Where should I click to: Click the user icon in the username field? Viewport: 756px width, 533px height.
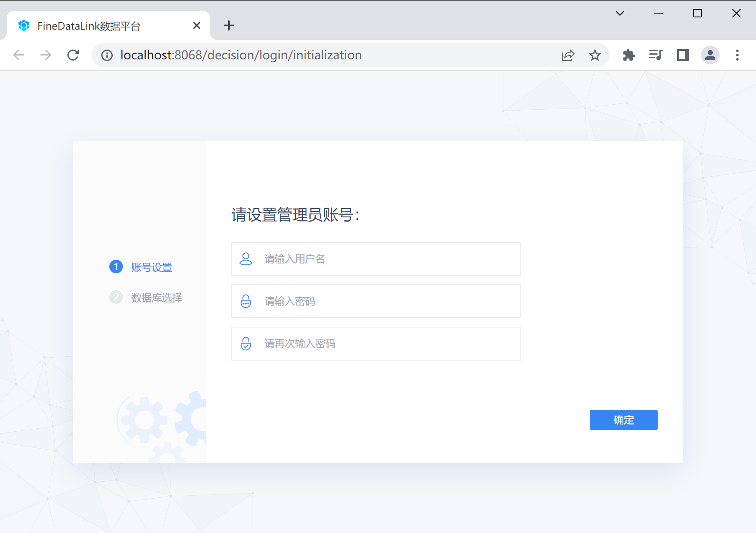[x=246, y=258]
